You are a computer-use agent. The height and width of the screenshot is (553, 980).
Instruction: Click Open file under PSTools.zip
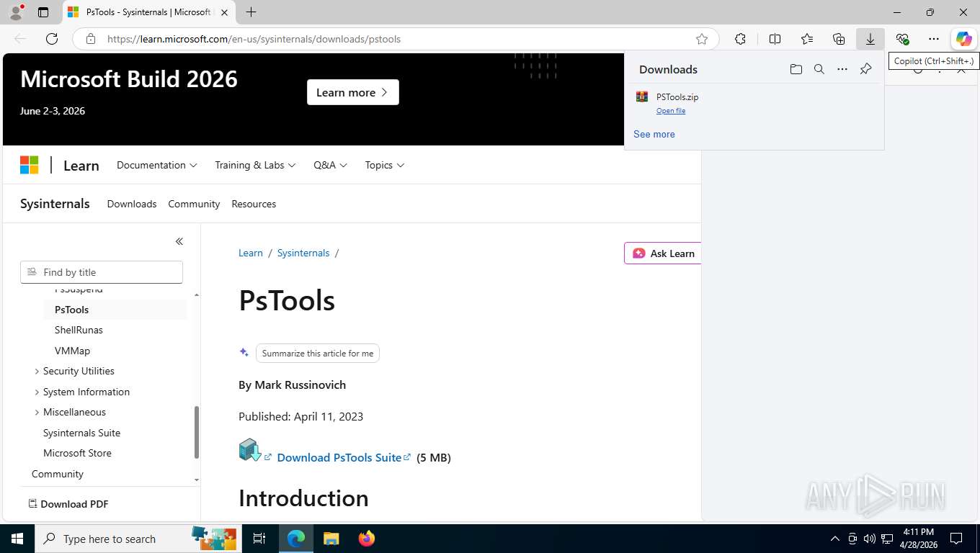671,111
